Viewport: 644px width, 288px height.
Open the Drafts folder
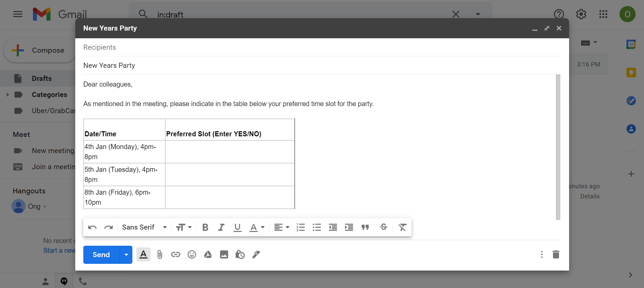[42, 79]
